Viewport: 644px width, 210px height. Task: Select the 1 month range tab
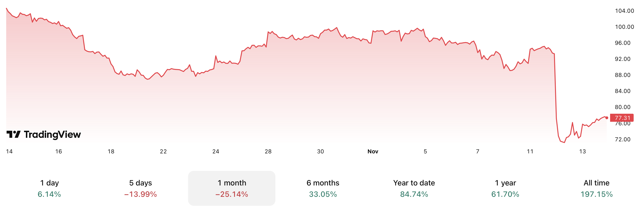(232, 188)
